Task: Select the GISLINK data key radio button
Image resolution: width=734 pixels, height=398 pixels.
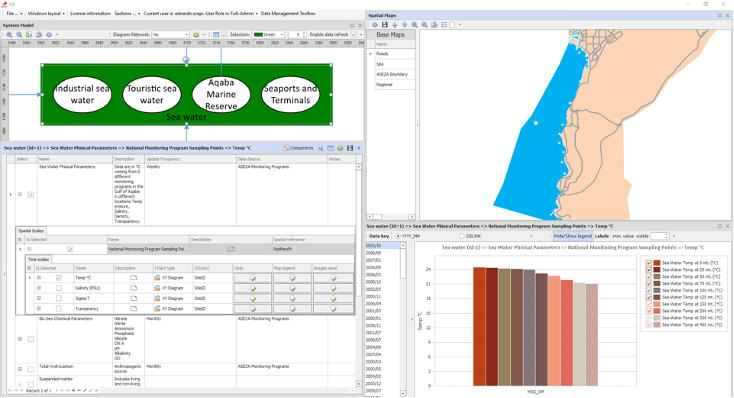Action: point(462,236)
